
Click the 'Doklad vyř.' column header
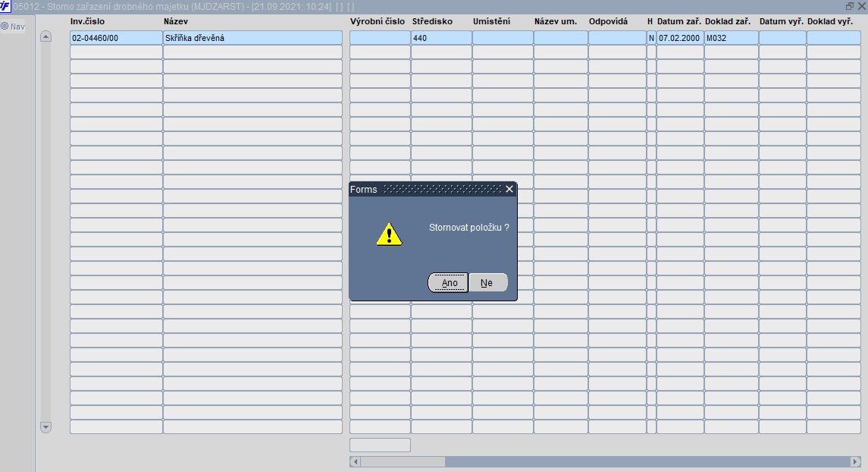(830, 21)
